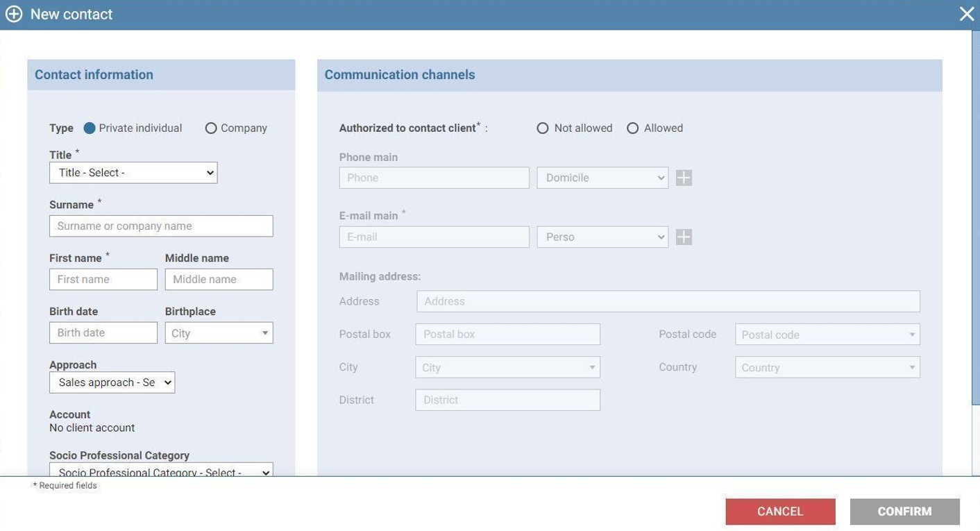The image size is (980, 531).
Task: Focus the Surname input field
Action: click(x=161, y=226)
